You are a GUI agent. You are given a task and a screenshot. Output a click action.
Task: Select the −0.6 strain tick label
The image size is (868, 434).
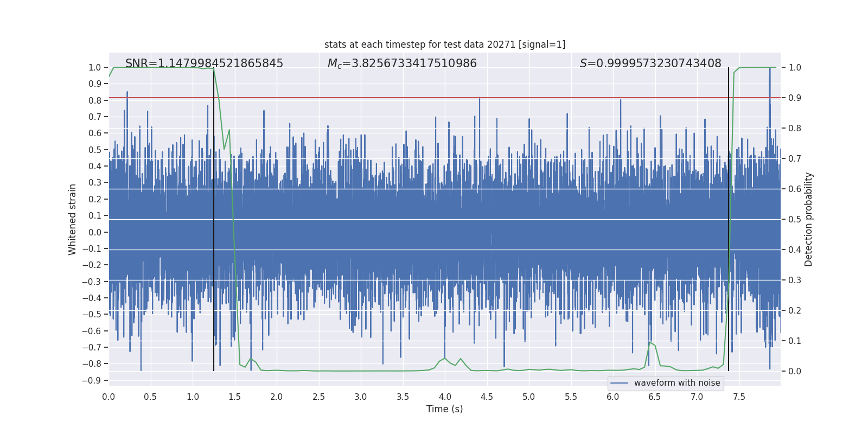[92, 331]
